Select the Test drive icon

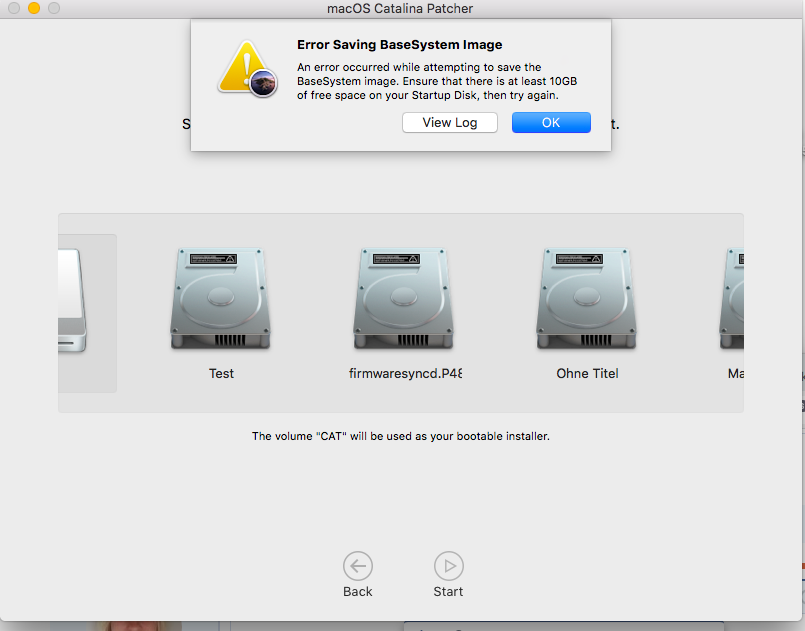[x=221, y=299]
